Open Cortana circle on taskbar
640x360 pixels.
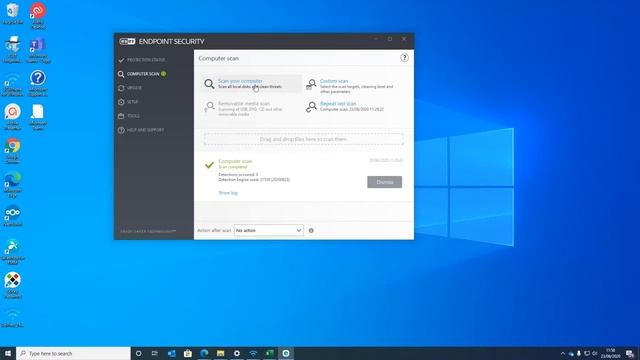click(138, 353)
